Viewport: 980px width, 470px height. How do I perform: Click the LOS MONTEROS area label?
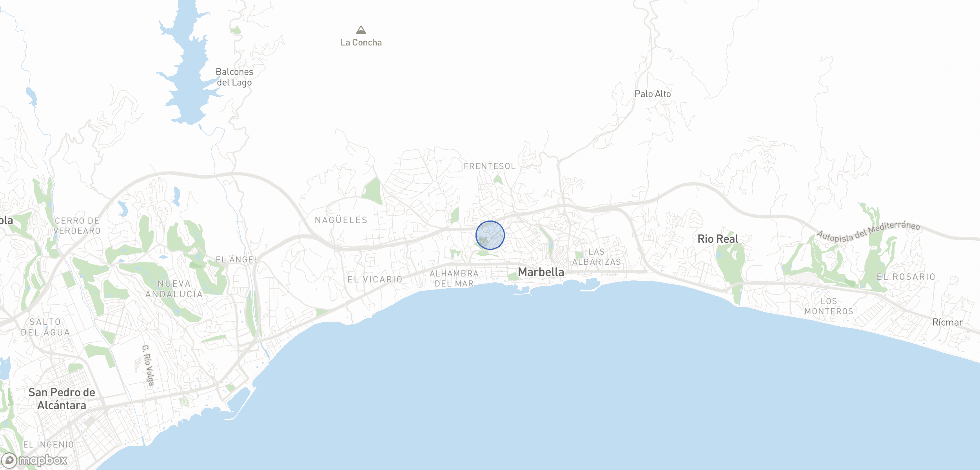click(829, 306)
